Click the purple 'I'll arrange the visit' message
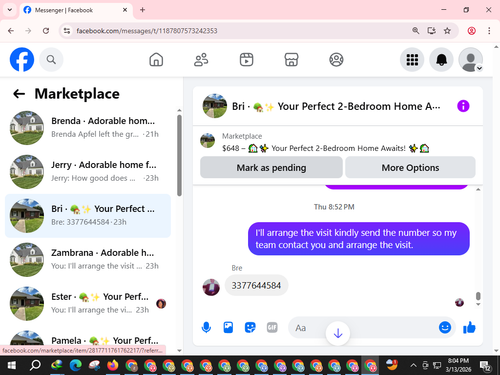500x375 pixels. (359, 239)
